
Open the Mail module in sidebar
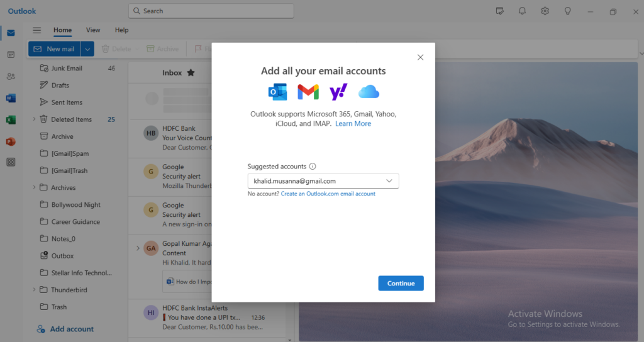click(11, 33)
